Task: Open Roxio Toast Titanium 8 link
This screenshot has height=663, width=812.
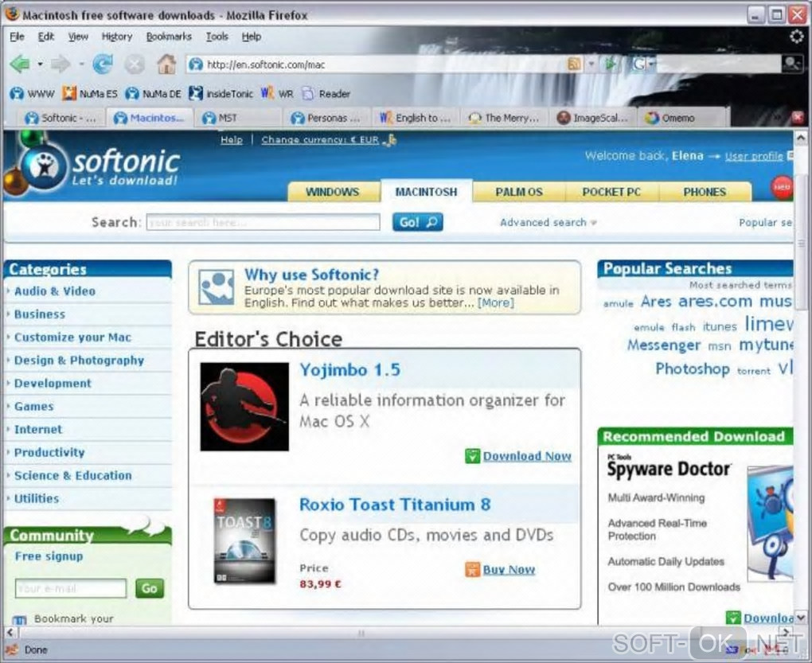Action: 395,505
